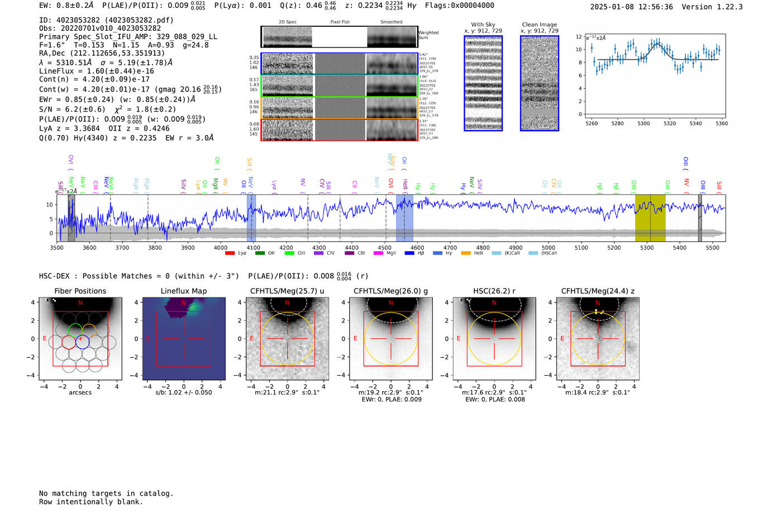Click the green-bordered 2D spectrum row
Screen dimensions: 782x532
(x=340, y=86)
